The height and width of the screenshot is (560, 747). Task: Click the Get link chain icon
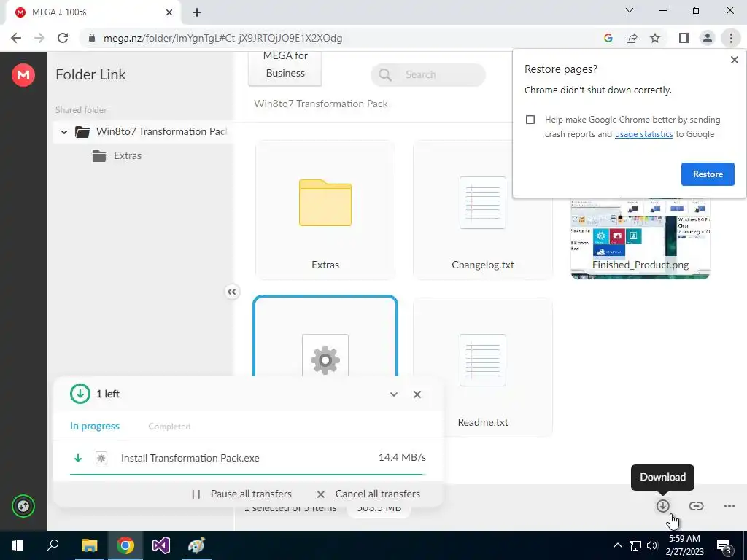pos(696,506)
